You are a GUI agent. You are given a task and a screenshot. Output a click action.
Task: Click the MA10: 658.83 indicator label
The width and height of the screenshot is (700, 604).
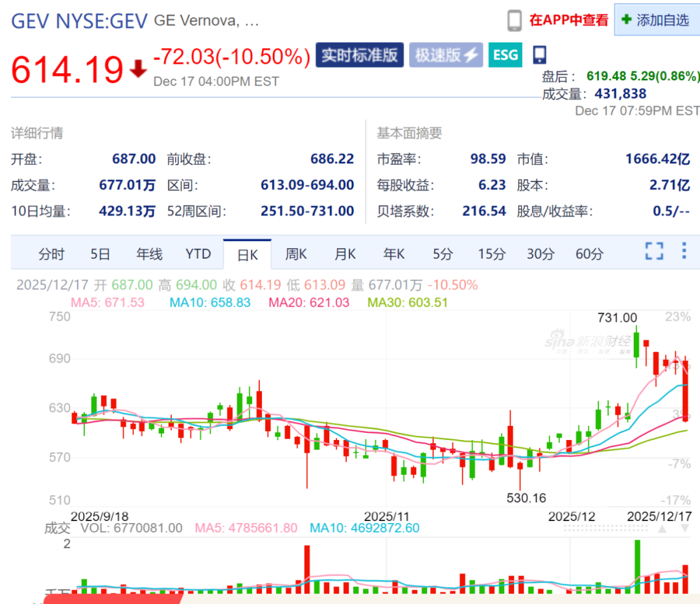(210, 303)
